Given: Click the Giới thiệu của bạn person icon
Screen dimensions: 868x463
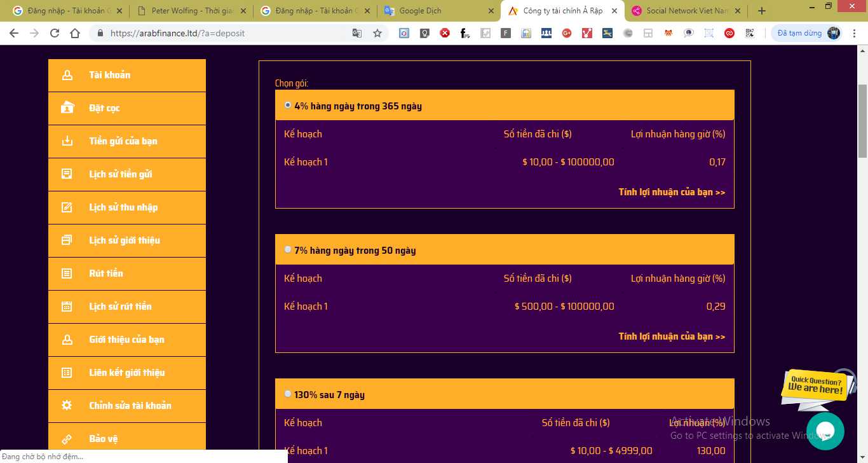Looking at the screenshot, I should tap(67, 340).
